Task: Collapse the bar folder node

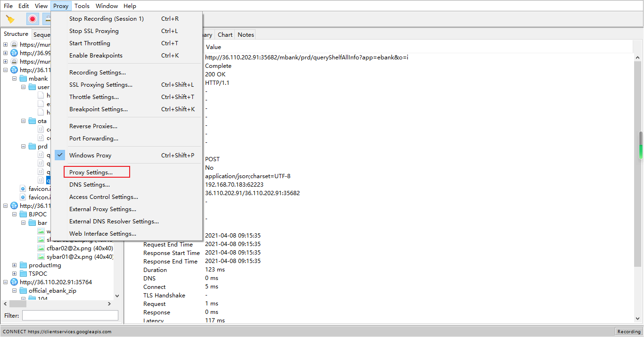Action: 24,223
